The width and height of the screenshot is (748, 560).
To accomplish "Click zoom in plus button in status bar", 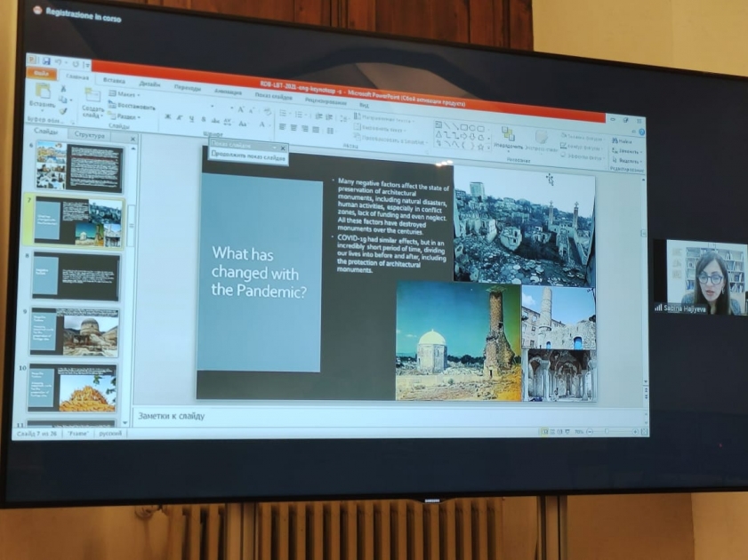I will click(635, 431).
